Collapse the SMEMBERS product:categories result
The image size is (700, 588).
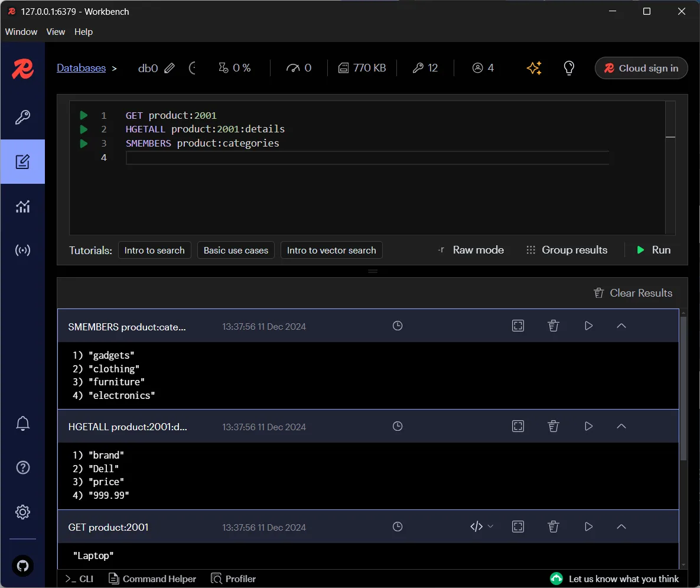621,326
